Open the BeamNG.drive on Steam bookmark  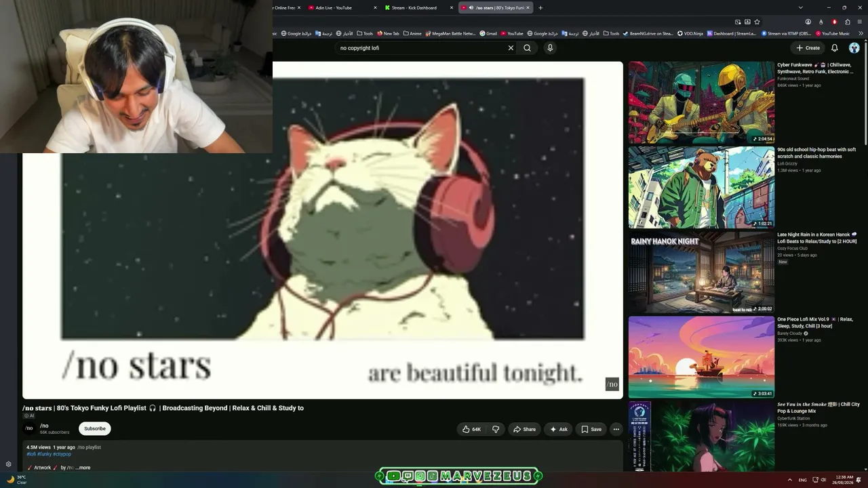[648, 33]
